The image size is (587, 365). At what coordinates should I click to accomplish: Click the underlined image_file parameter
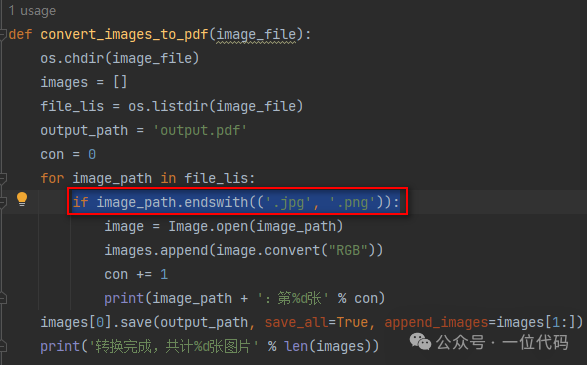pyautogui.click(x=256, y=35)
